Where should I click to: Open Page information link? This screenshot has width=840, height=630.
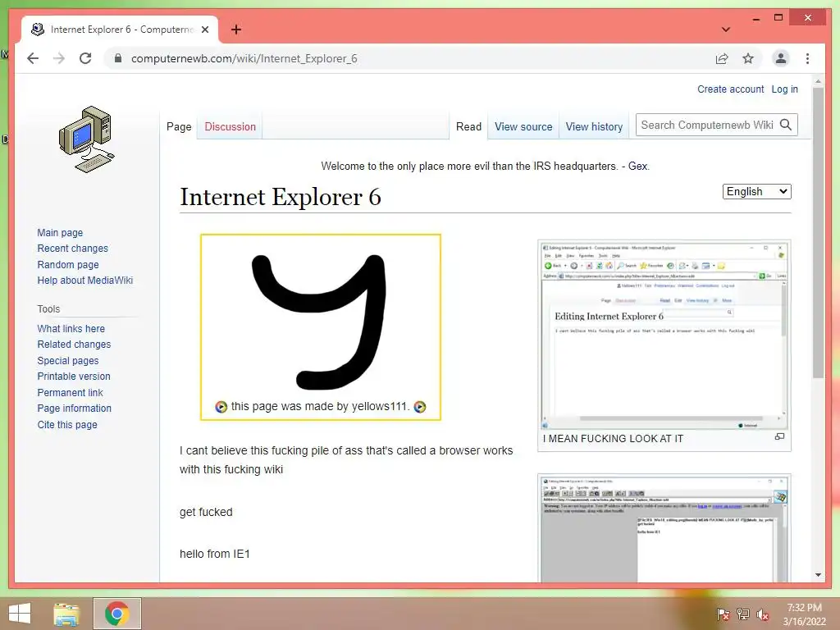tap(75, 409)
